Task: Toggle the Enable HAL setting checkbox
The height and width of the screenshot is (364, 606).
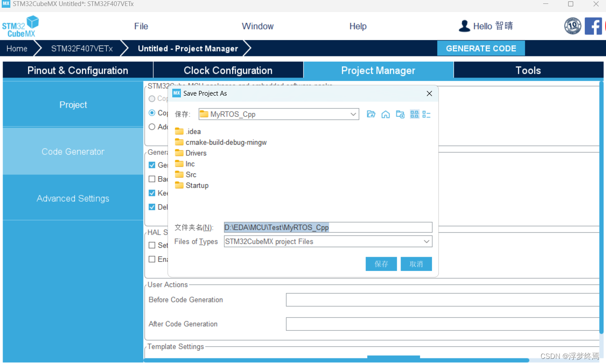Action: point(152,259)
